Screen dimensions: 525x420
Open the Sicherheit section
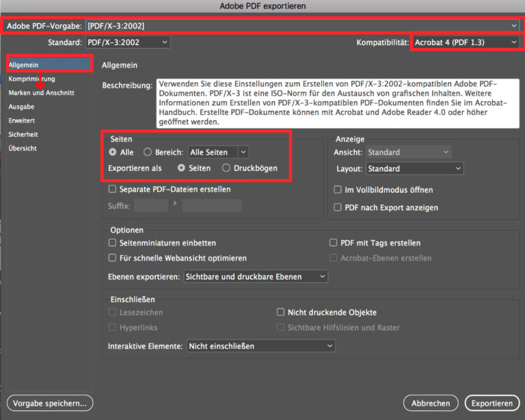click(x=23, y=134)
